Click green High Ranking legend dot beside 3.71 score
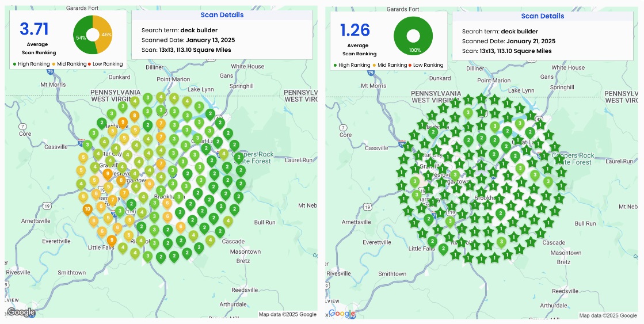This screenshot has width=644, height=324. (x=15, y=64)
